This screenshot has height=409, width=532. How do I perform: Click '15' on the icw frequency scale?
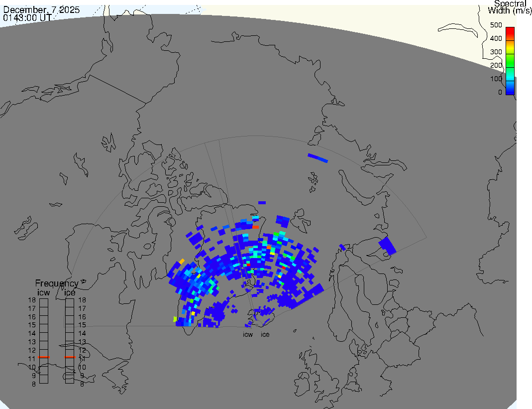(32, 325)
